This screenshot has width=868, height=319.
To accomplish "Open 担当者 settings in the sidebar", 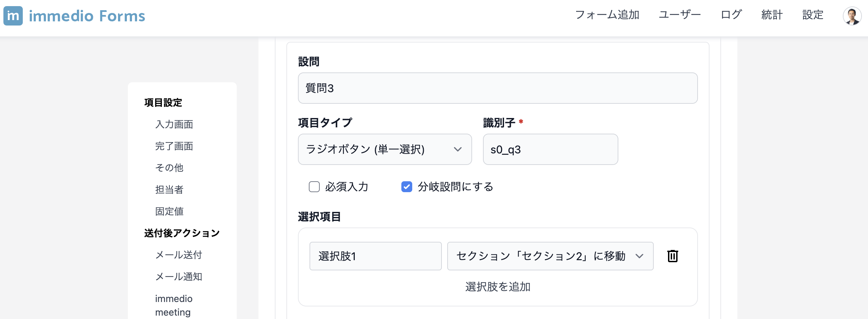I will coord(169,190).
